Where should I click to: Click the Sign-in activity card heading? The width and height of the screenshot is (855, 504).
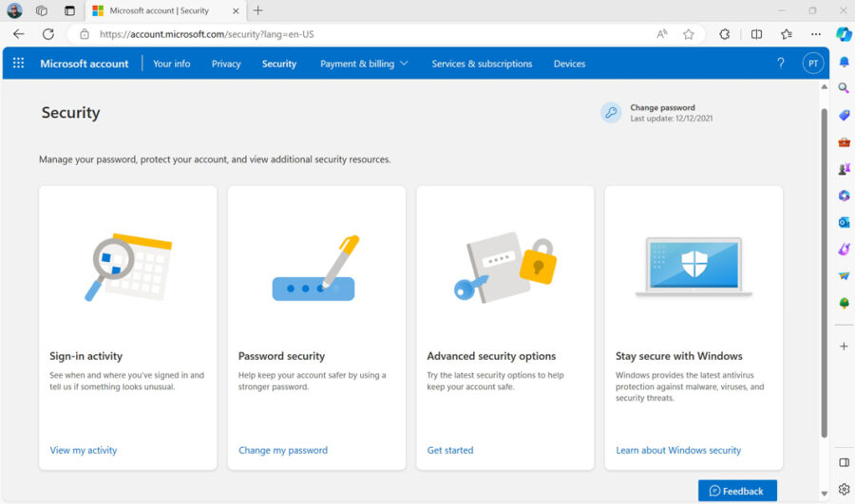tap(85, 356)
